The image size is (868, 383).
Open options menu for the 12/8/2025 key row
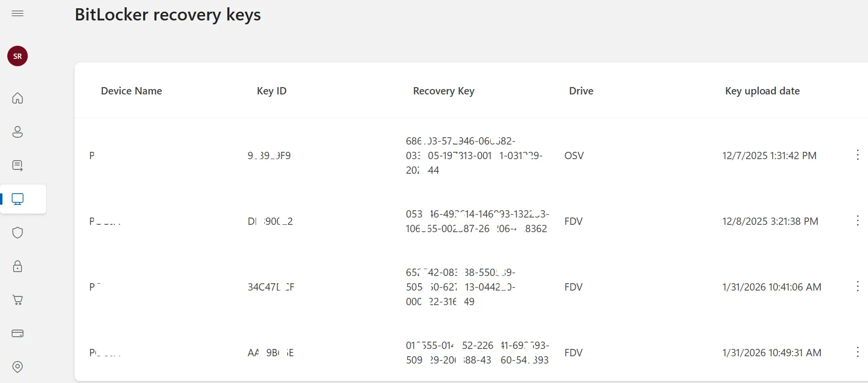click(858, 221)
